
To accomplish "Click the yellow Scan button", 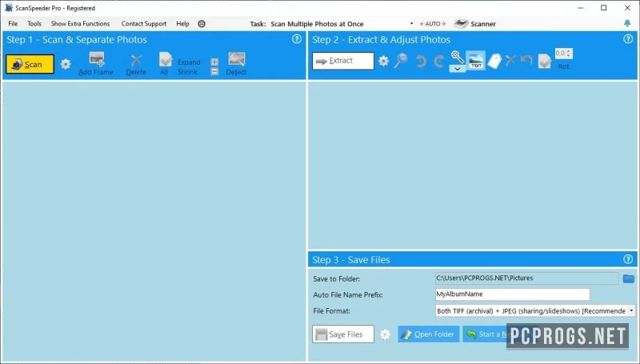I will pos(30,64).
